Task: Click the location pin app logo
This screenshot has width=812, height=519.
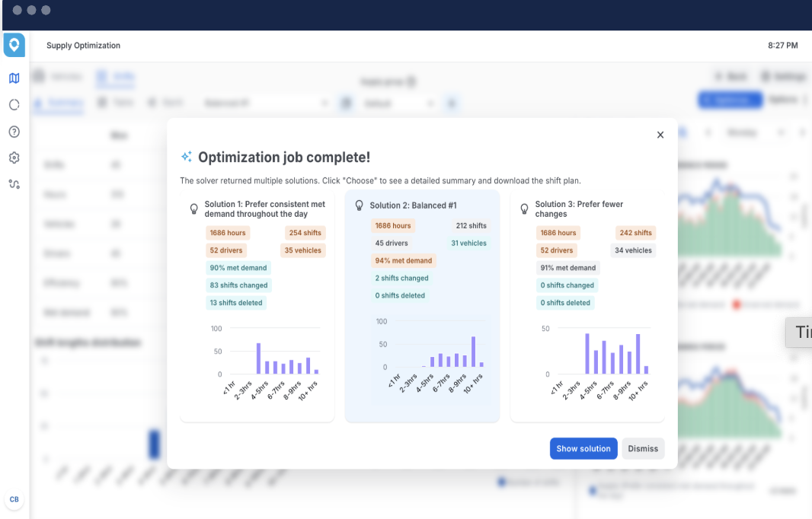Action: pos(14,45)
